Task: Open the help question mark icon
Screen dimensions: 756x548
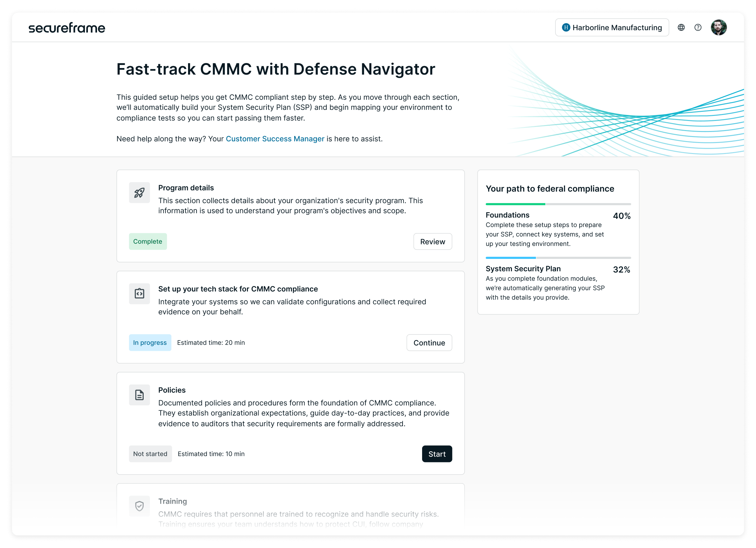Action: click(x=698, y=28)
